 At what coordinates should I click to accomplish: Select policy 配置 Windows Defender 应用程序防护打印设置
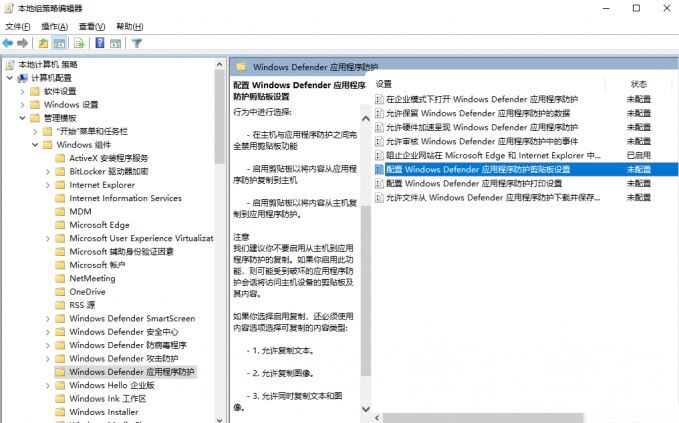[x=474, y=184]
